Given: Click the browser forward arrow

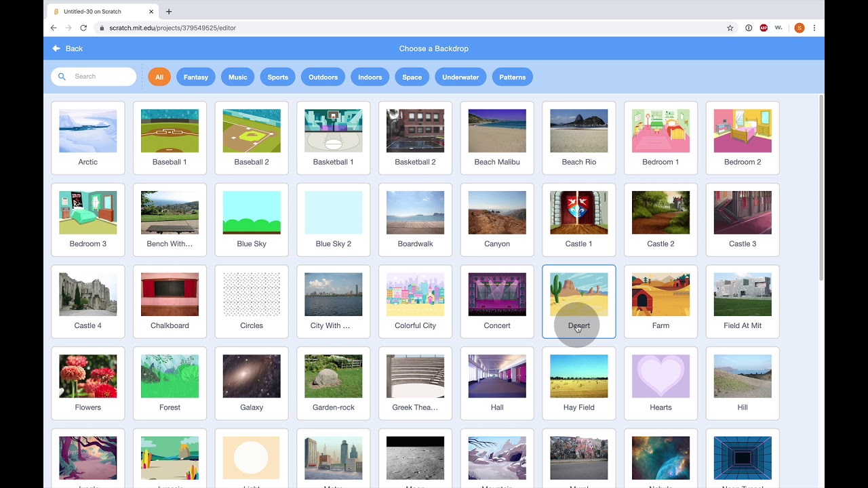Looking at the screenshot, I should pos(68,28).
